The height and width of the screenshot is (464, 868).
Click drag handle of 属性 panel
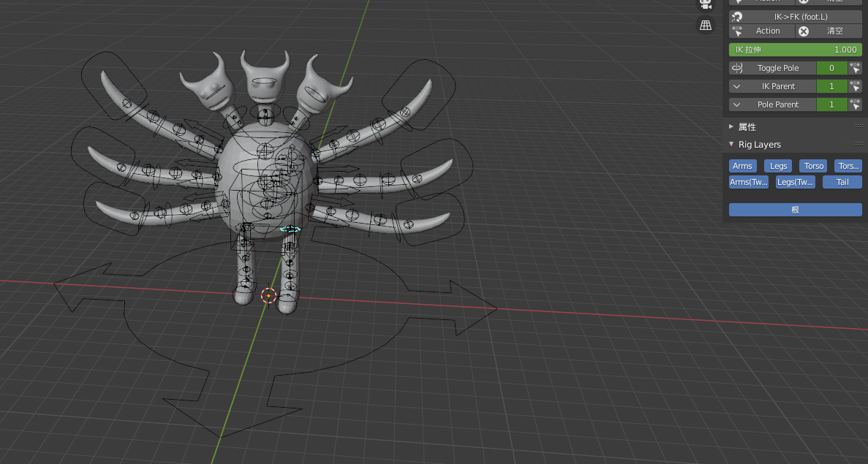tap(858, 126)
